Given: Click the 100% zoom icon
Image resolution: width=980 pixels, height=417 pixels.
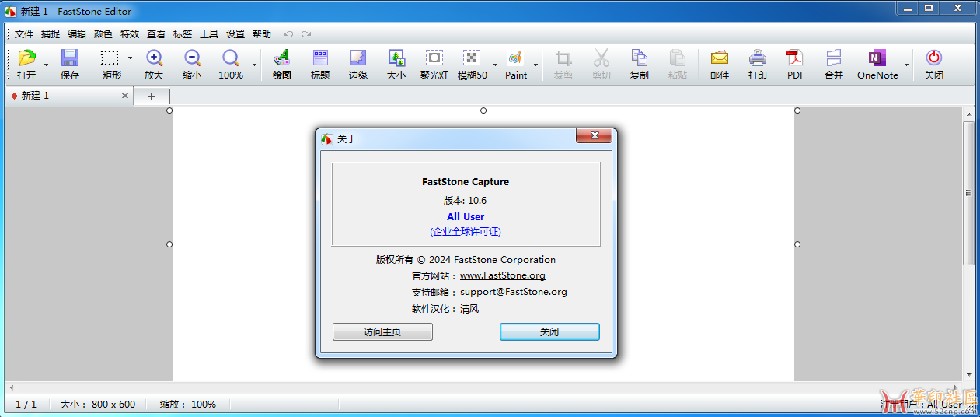Looking at the screenshot, I should click(x=231, y=58).
